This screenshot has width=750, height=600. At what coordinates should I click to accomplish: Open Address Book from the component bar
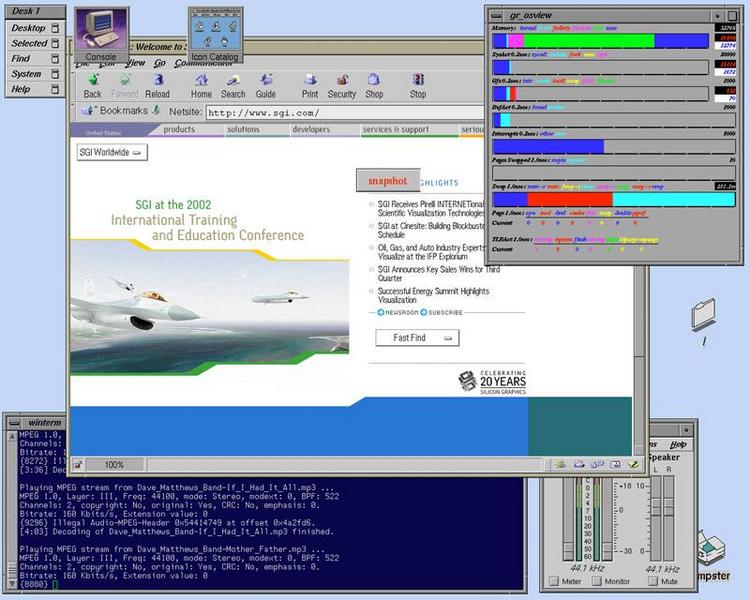pos(615,464)
